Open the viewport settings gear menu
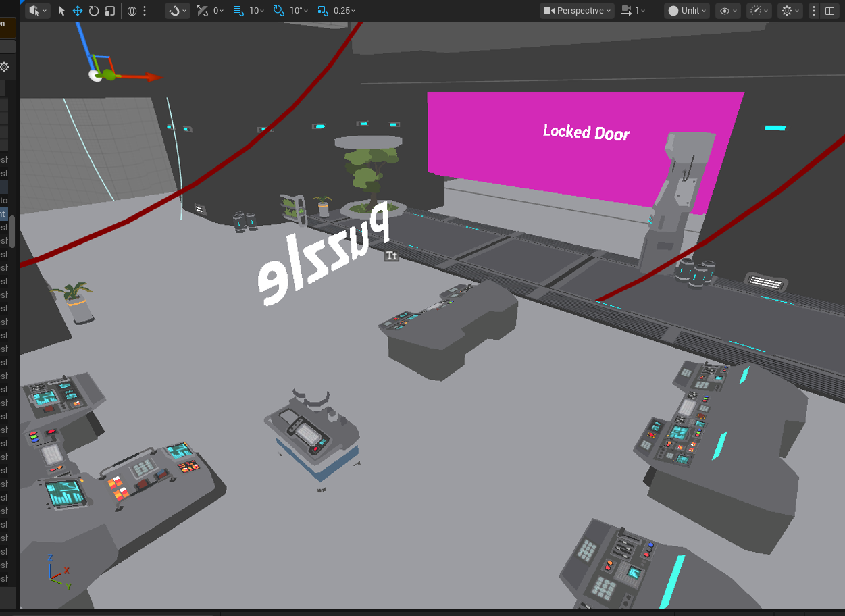This screenshot has width=845, height=616. tap(790, 11)
